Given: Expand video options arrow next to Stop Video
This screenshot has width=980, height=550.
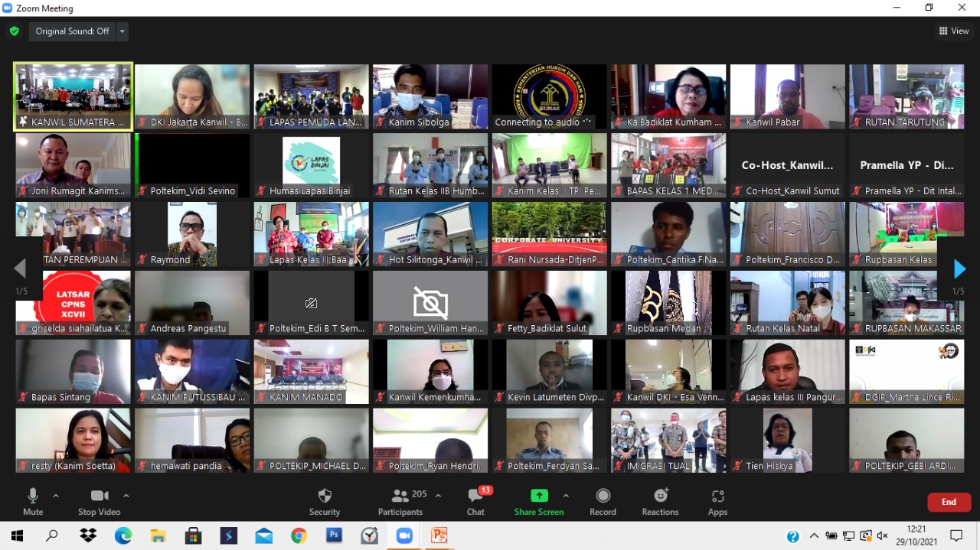Looking at the screenshot, I should (x=126, y=496).
